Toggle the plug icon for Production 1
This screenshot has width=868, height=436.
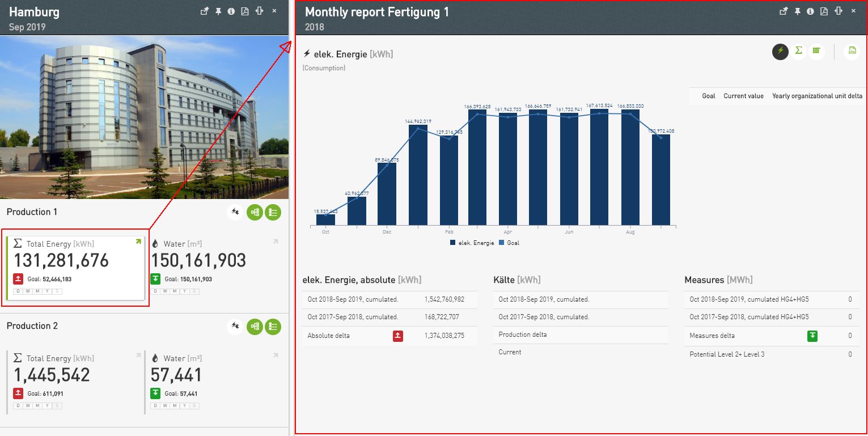tap(235, 213)
